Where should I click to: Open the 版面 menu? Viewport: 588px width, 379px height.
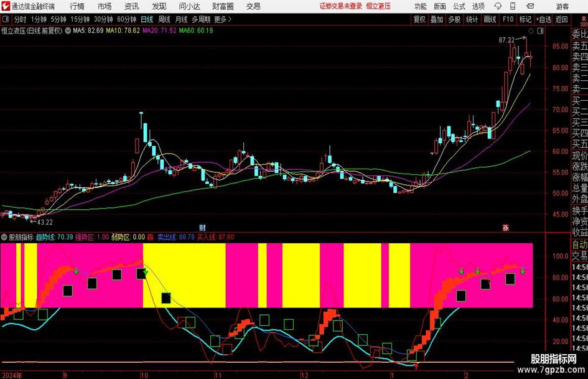440,6
